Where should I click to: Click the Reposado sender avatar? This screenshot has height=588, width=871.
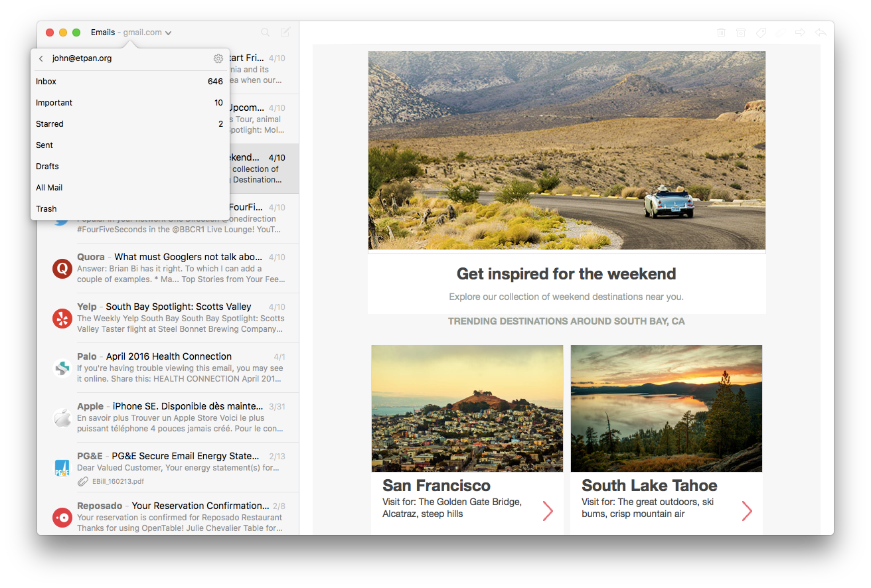pyautogui.click(x=62, y=517)
